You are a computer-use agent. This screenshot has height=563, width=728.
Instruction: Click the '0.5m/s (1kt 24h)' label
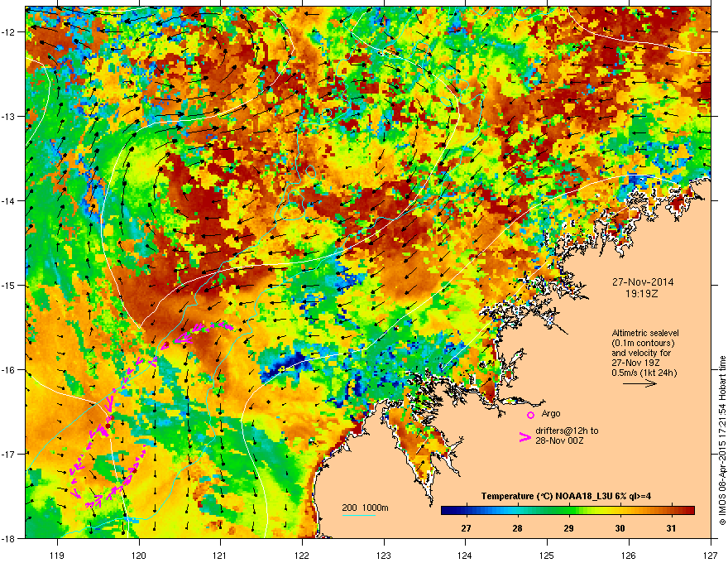[x=644, y=373]
